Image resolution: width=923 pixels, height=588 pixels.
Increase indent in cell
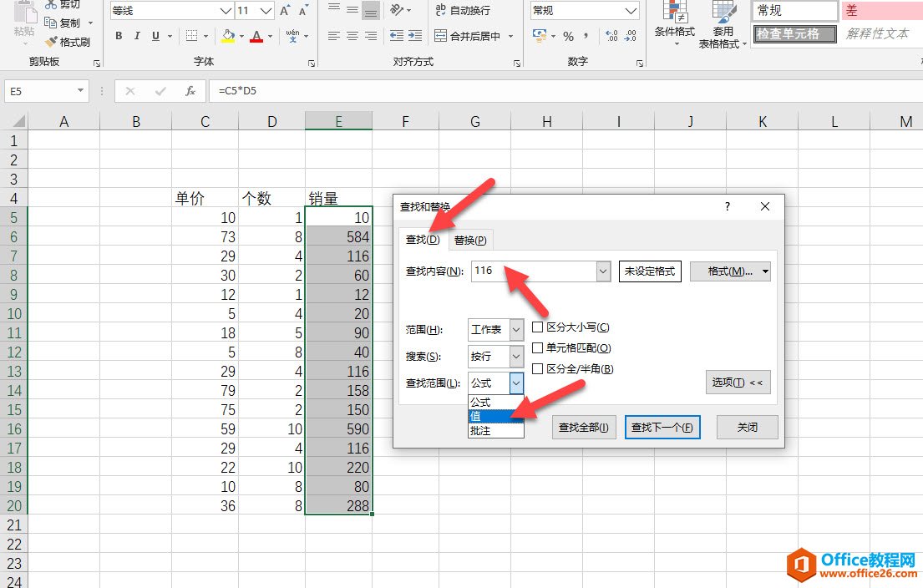(415, 36)
